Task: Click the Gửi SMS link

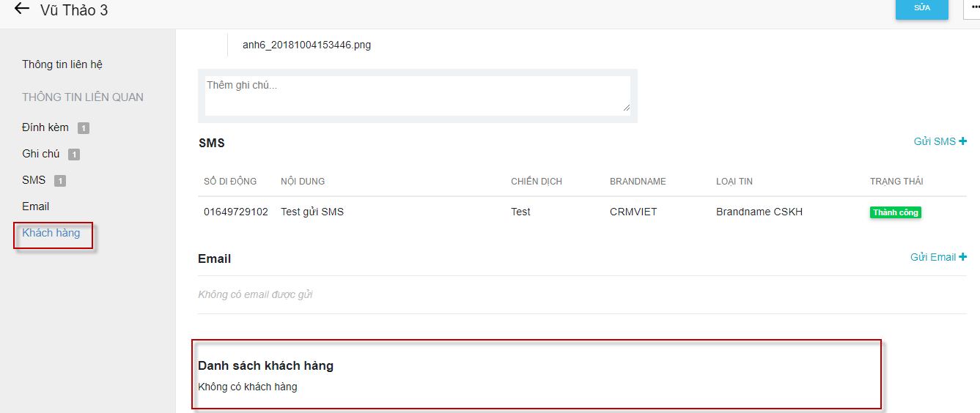Action: [x=935, y=141]
